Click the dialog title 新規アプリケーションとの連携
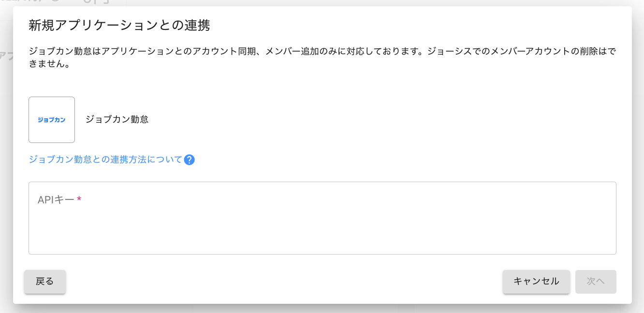This screenshot has width=644, height=313. (119, 25)
